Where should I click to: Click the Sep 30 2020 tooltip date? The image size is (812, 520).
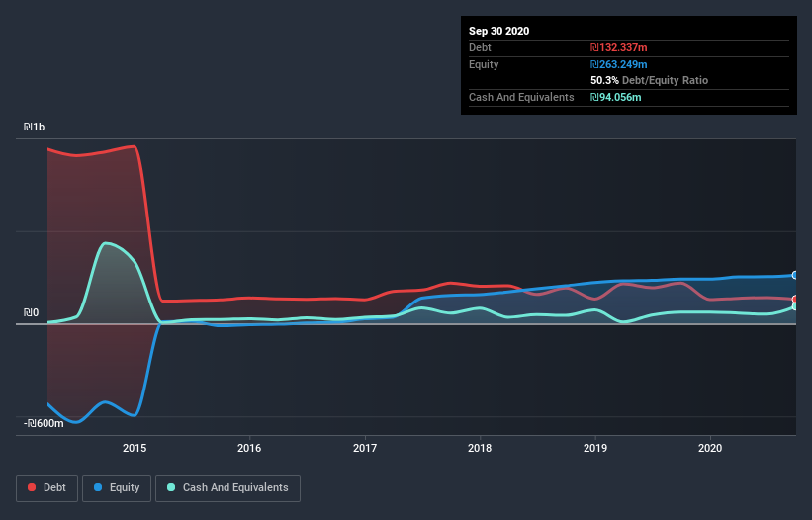tap(498, 31)
